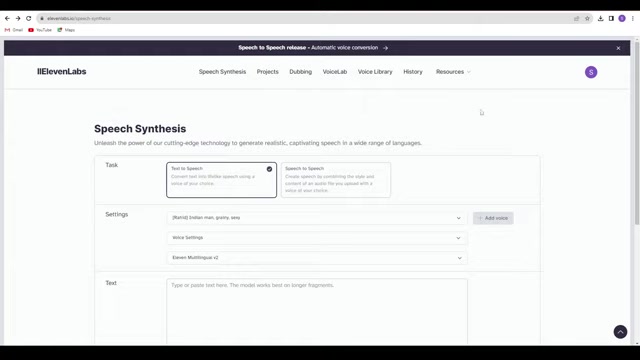Click into the Text input area
Screen dimensions: 640x360
[x=317, y=312]
